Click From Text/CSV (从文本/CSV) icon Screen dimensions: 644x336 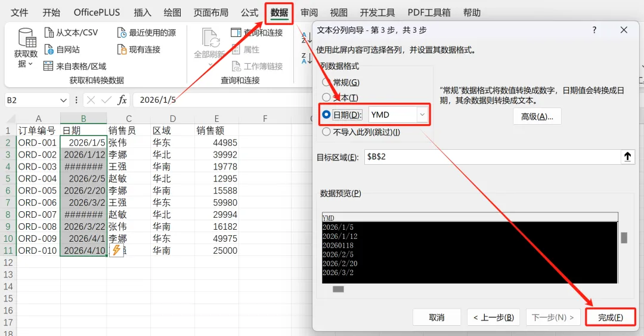[49, 32]
